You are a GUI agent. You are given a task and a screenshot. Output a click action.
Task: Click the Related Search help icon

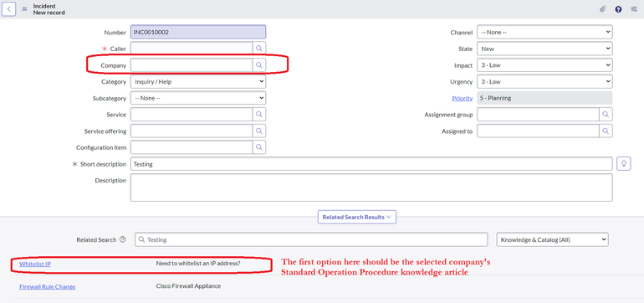[122, 239]
